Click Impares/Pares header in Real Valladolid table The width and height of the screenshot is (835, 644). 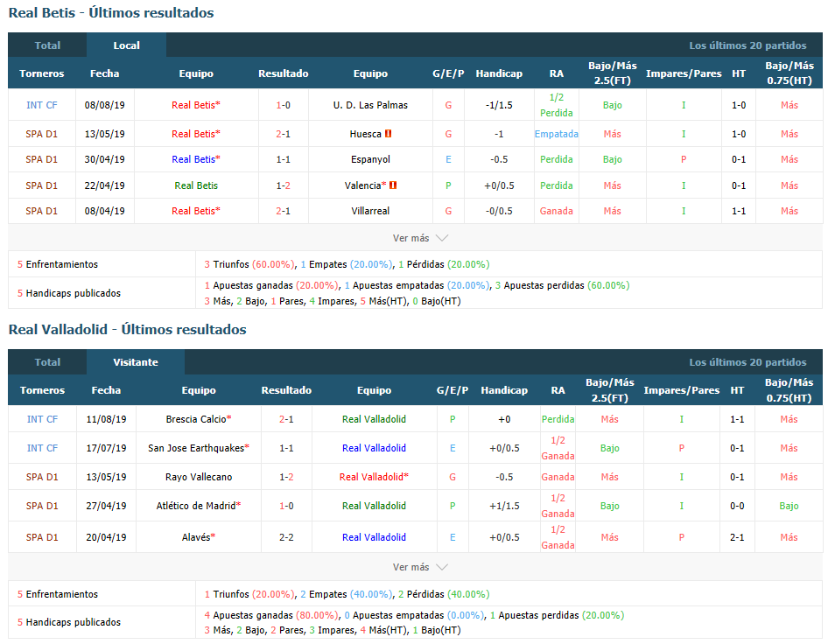coord(682,390)
